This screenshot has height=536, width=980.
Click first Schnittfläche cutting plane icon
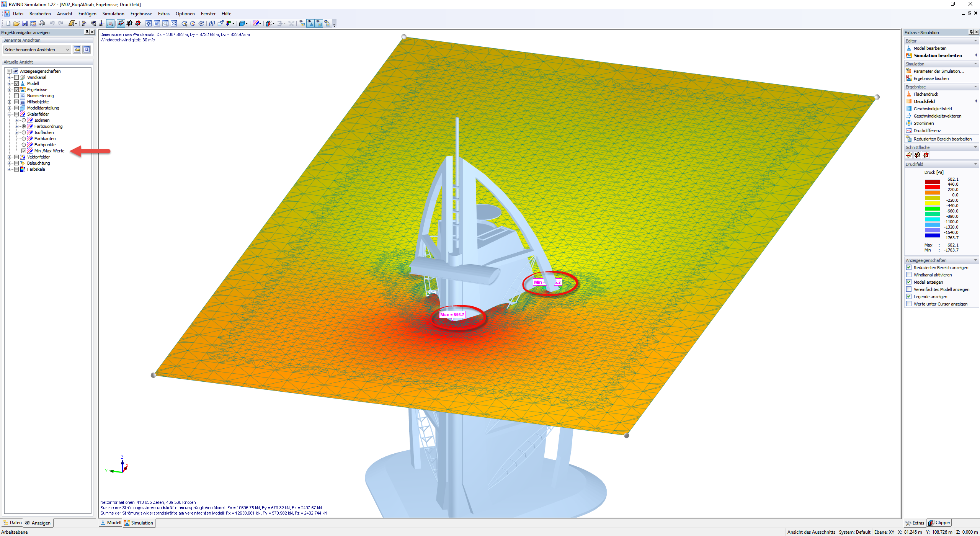coord(909,155)
